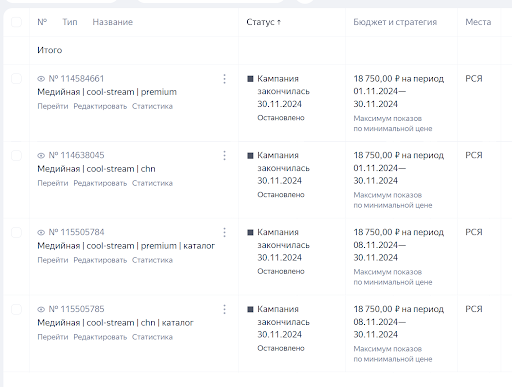
Task: Click Редактировать under campaign № 115505784
Action: pyautogui.click(x=100, y=260)
